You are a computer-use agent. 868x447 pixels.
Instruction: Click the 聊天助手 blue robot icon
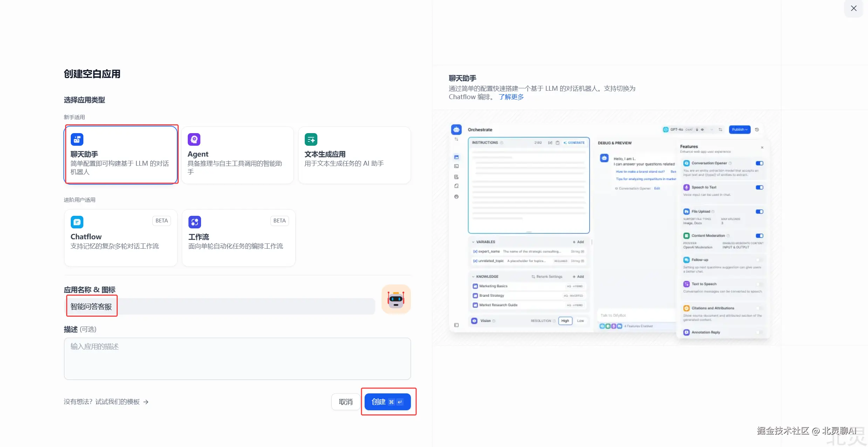click(x=77, y=139)
